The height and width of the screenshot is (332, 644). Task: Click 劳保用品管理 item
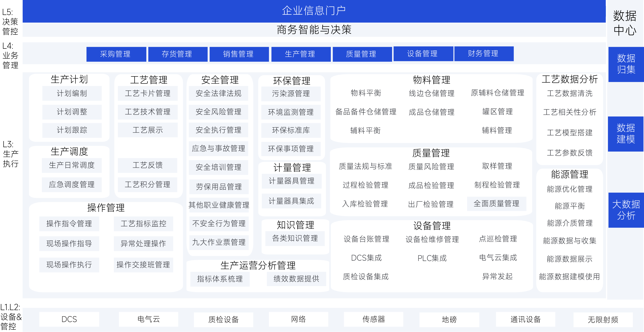click(219, 187)
